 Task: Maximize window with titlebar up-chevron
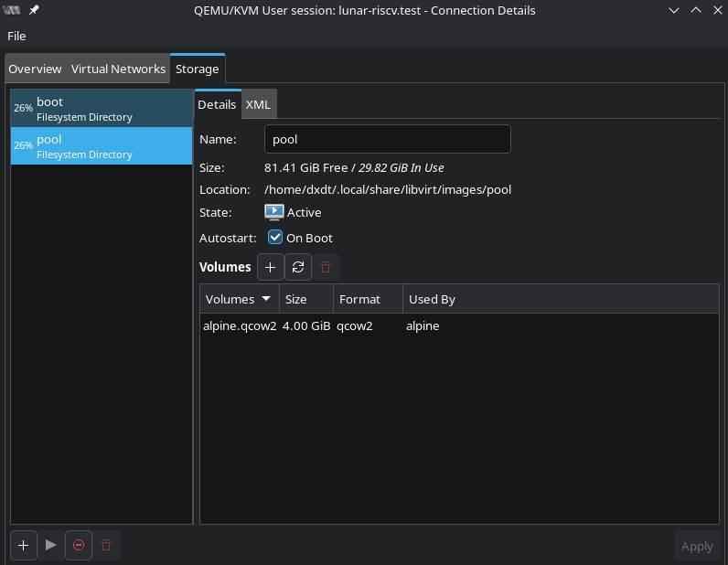tap(695, 10)
